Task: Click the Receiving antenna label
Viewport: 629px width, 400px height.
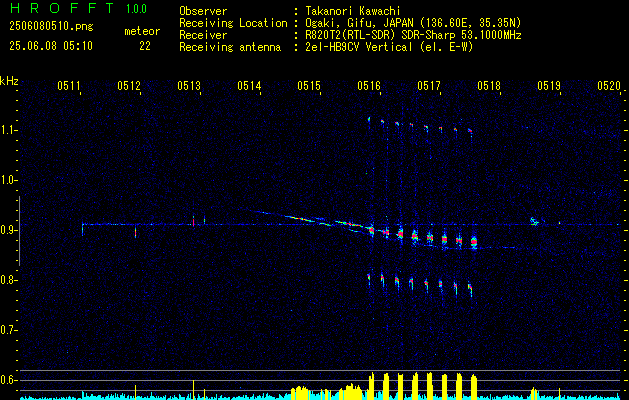Action: pyautogui.click(x=230, y=47)
